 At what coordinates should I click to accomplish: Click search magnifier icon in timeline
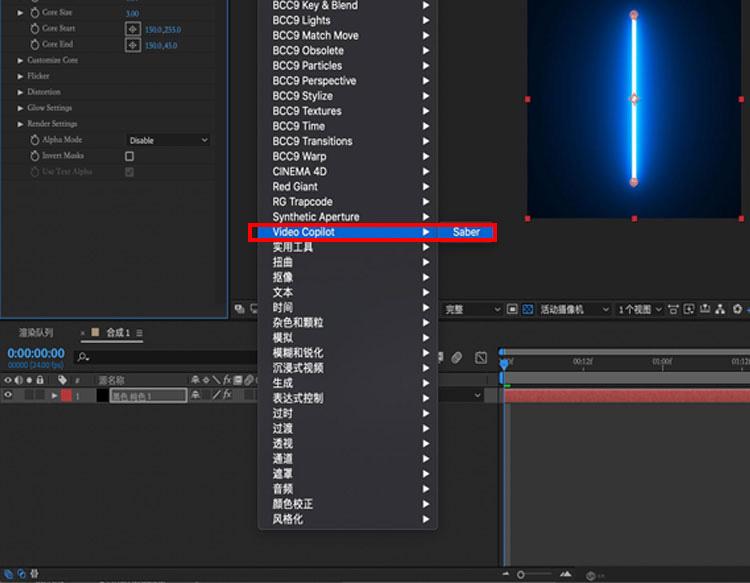tap(83, 357)
